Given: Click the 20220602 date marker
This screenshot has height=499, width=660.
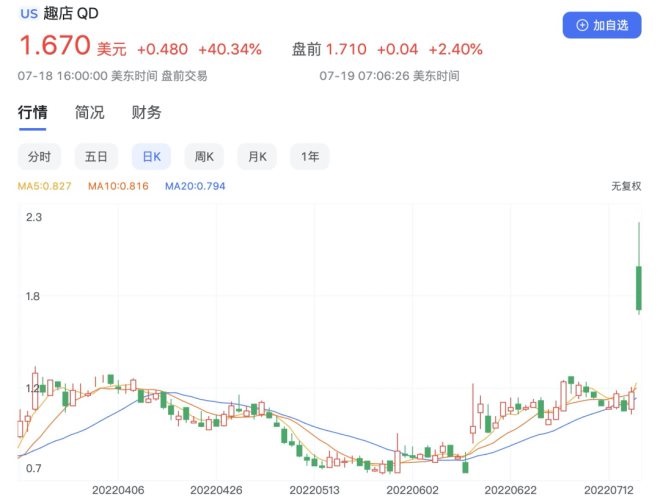Looking at the screenshot, I should coord(413,490).
